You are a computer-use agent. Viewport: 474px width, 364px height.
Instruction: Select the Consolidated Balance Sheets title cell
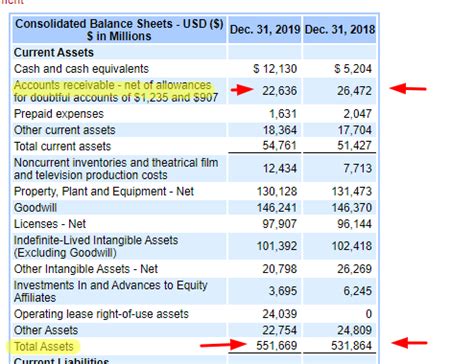[x=119, y=30]
